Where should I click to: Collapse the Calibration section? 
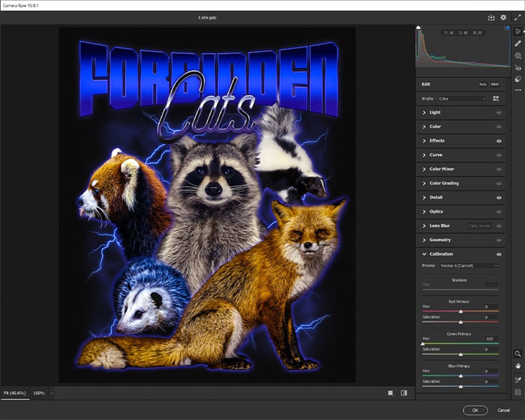tap(424, 254)
